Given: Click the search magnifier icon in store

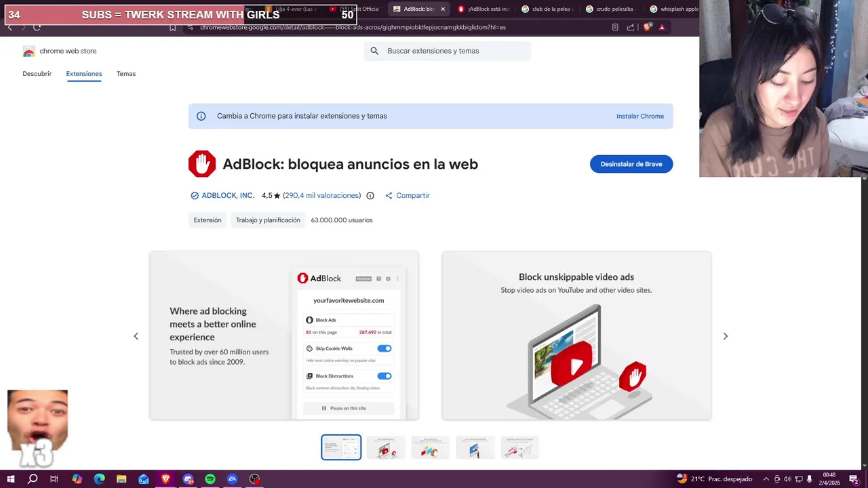Looking at the screenshot, I should point(374,51).
